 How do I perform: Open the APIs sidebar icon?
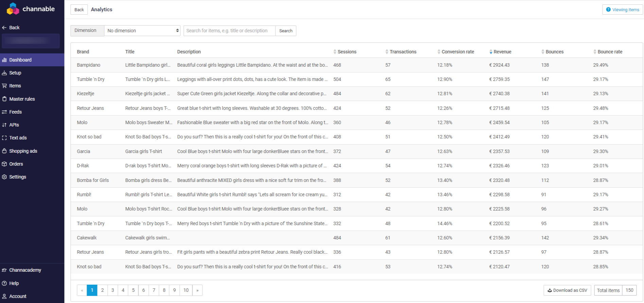pos(4,125)
